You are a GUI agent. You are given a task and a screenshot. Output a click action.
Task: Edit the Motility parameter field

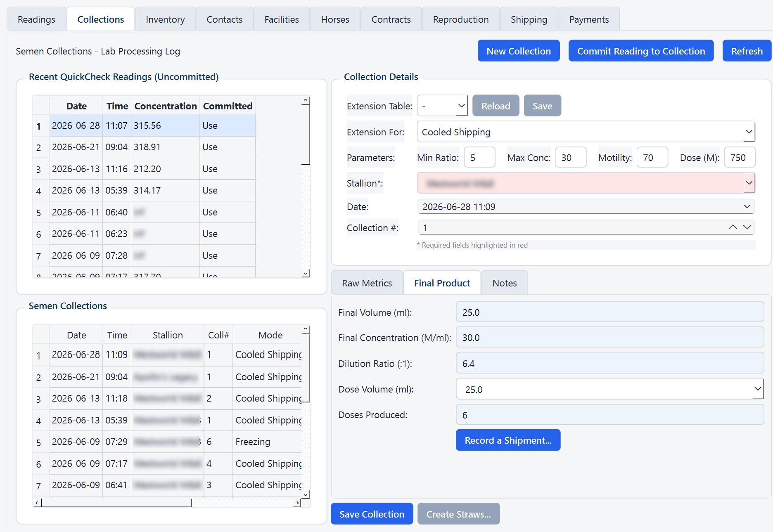pyautogui.click(x=652, y=157)
